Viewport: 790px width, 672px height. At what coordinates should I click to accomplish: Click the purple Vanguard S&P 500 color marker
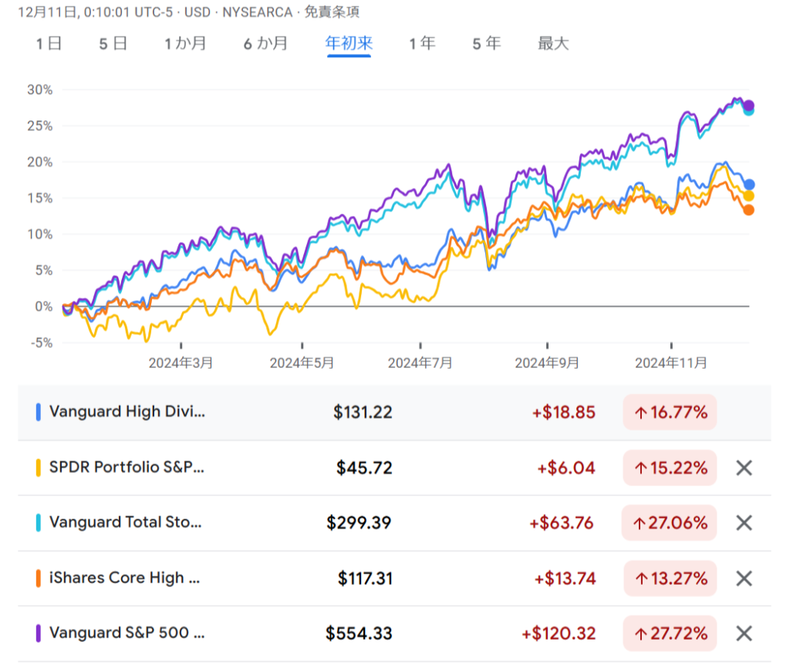coord(39,633)
